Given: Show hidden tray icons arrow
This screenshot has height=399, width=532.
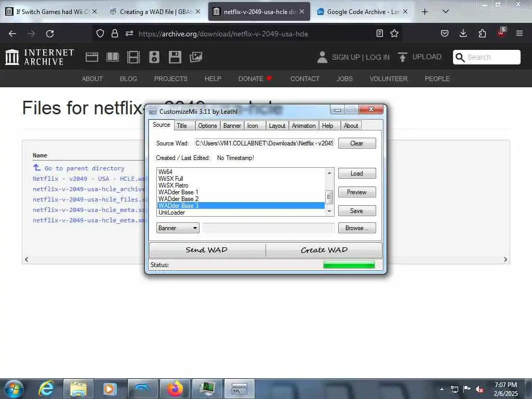Looking at the screenshot, I should [x=442, y=389].
